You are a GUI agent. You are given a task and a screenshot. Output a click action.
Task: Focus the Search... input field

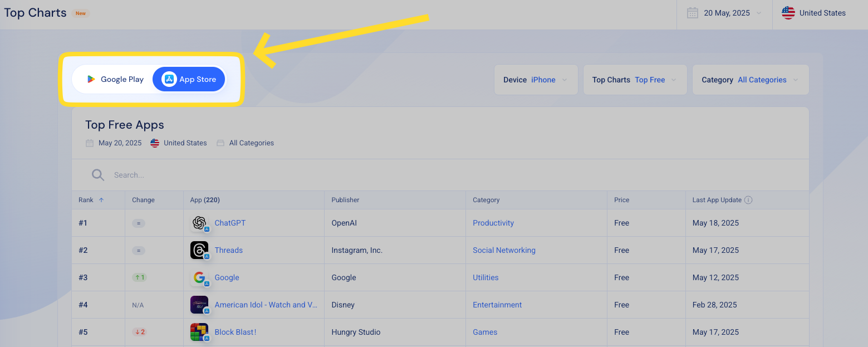[x=440, y=175]
